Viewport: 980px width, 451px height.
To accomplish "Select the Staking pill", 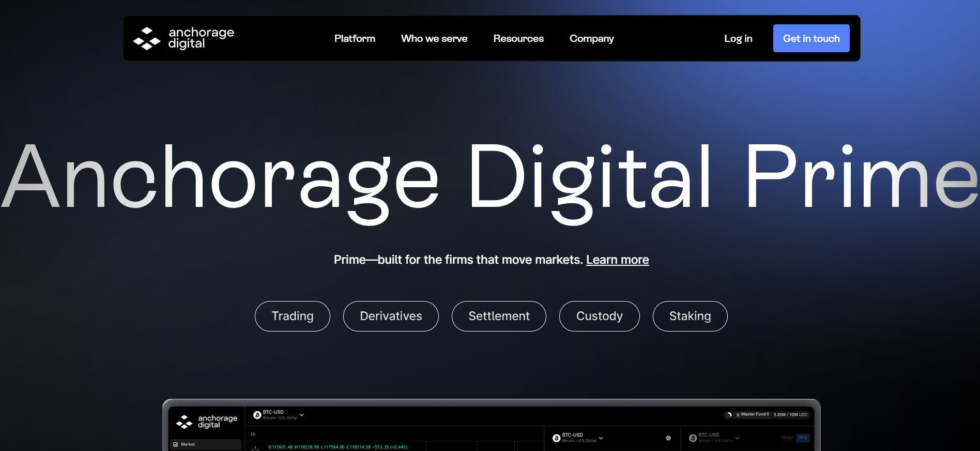I will (690, 316).
